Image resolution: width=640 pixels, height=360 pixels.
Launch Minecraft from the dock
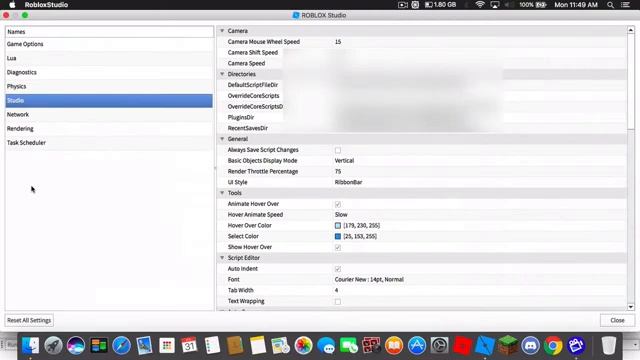508,345
